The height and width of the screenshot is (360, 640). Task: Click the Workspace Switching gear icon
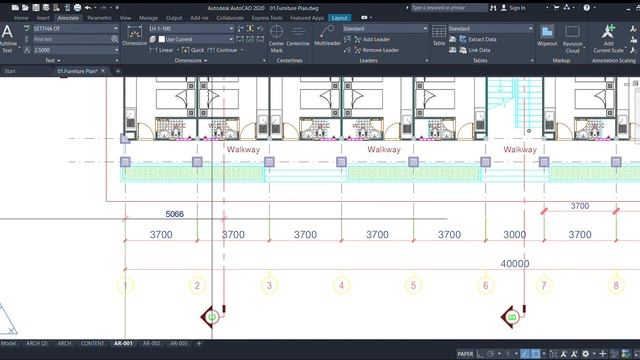[586, 354]
